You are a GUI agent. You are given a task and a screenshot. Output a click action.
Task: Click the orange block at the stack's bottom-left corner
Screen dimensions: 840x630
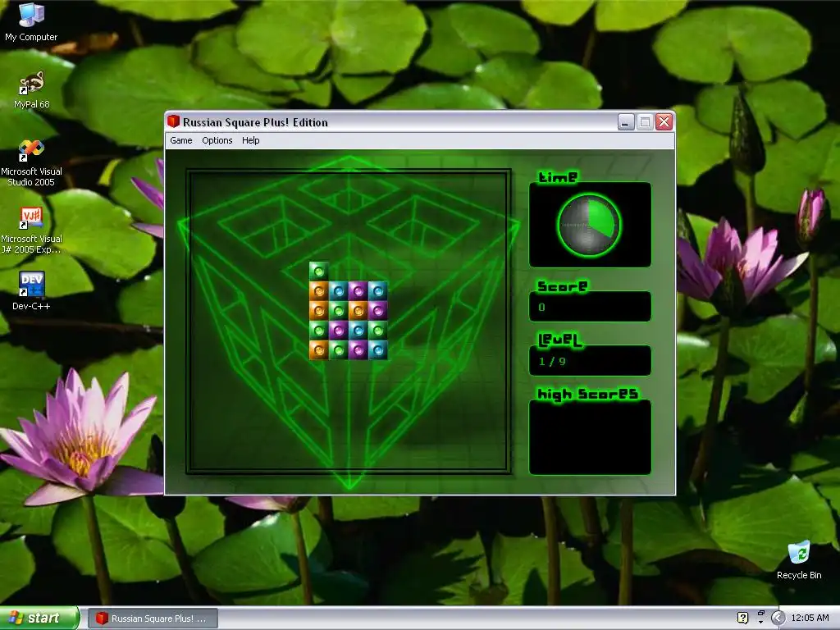(x=319, y=350)
